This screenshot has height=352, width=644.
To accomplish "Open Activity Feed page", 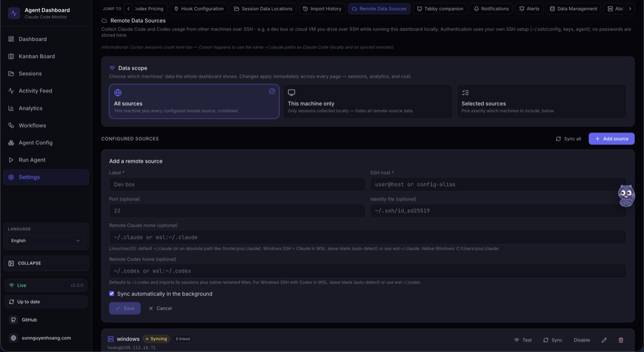I will [x=46, y=91].
